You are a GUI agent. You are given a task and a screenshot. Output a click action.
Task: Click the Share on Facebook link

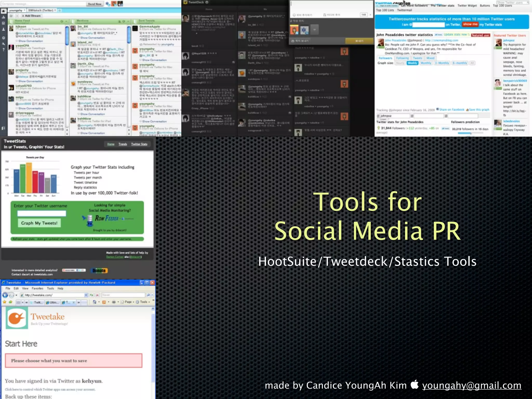(450, 110)
